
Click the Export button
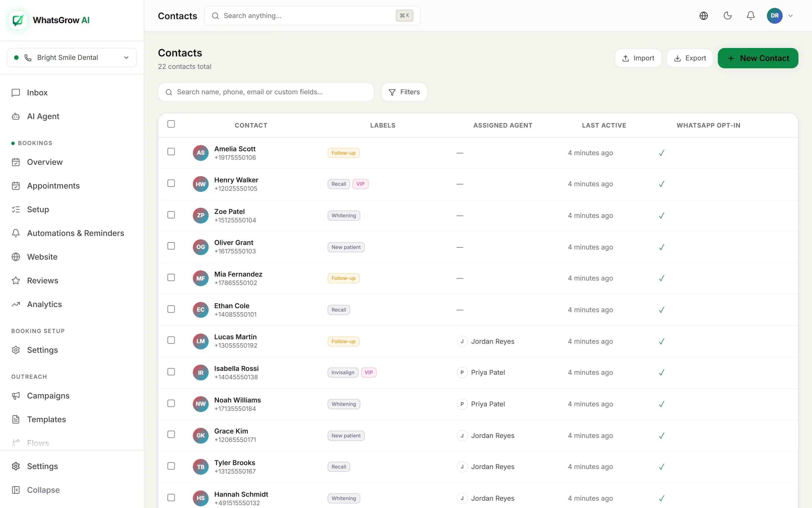click(690, 58)
